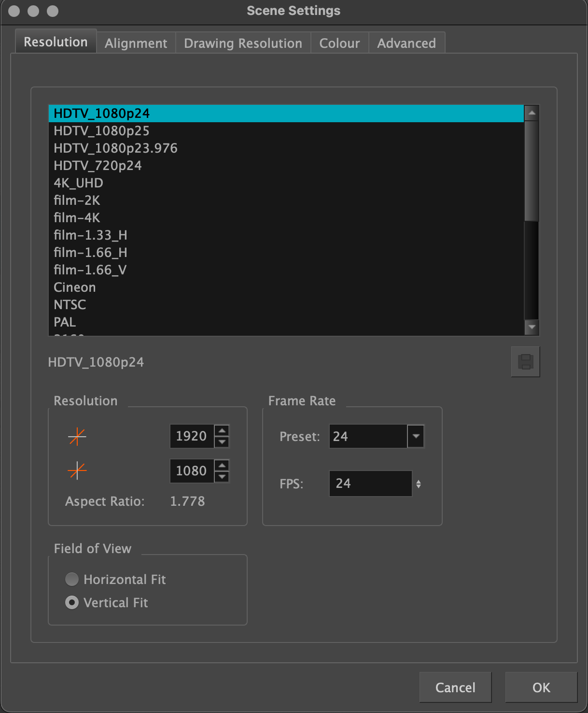Go to the Colour tab
This screenshot has height=713, width=588.
339,43
